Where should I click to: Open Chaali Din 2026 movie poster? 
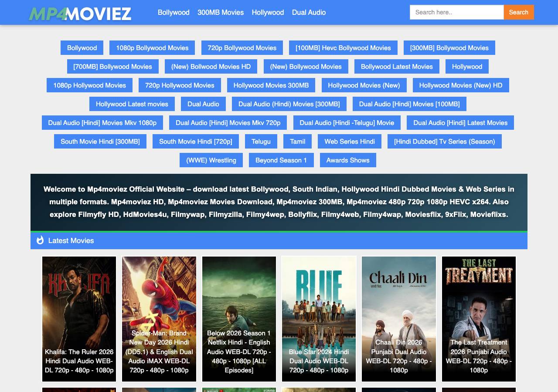click(399, 319)
